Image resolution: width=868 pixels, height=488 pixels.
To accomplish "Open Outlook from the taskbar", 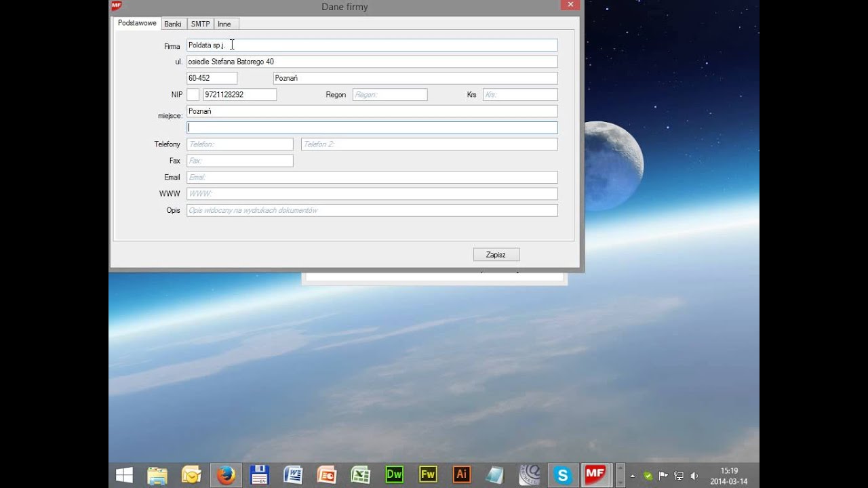I will pyautogui.click(x=191, y=475).
